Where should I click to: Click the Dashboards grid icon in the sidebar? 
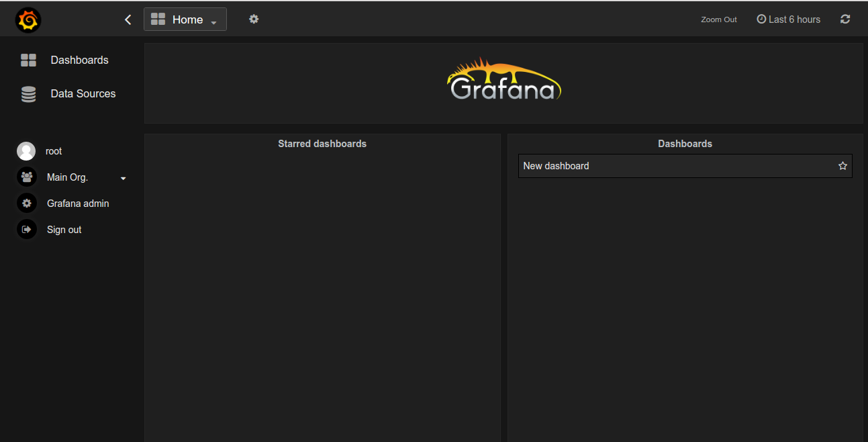tap(28, 60)
